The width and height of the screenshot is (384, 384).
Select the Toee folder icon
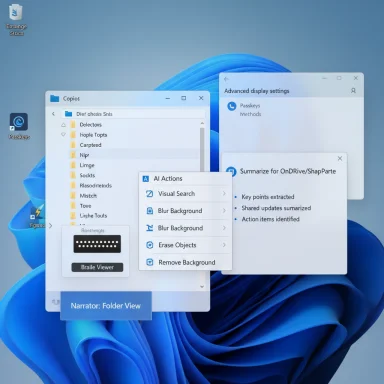[x=73, y=206]
